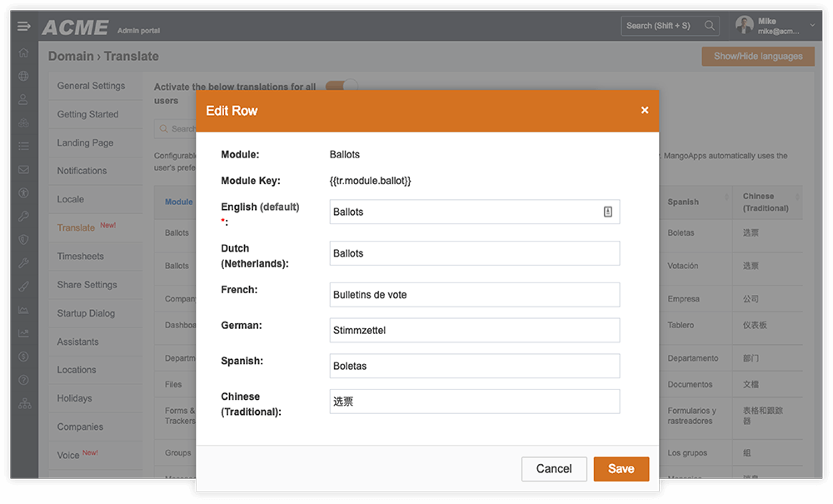This screenshot has width=833, height=504.
Task: Switch to the Timesheets settings section
Action: click(84, 256)
